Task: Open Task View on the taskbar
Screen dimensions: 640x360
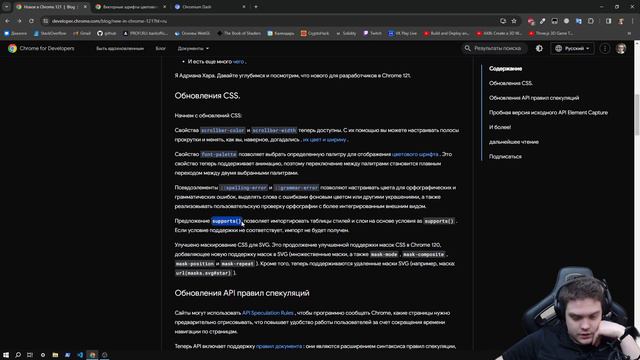Action: pos(30,355)
